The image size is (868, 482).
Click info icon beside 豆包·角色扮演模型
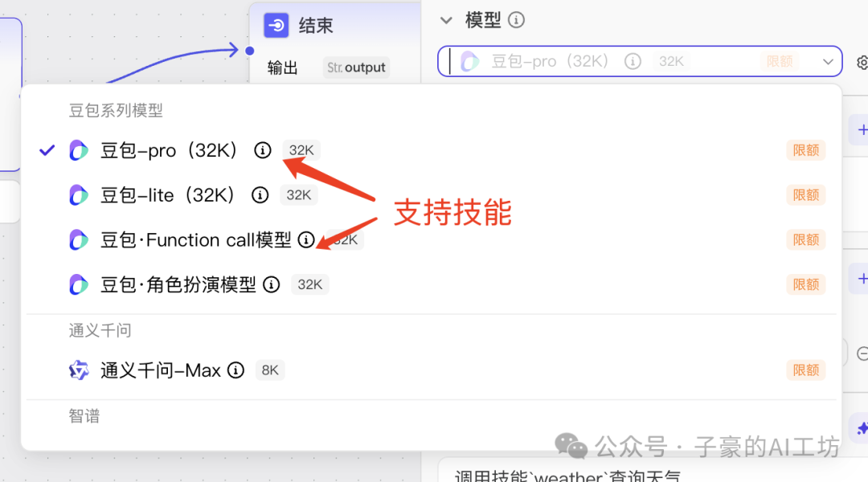pyautogui.click(x=272, y=284)
